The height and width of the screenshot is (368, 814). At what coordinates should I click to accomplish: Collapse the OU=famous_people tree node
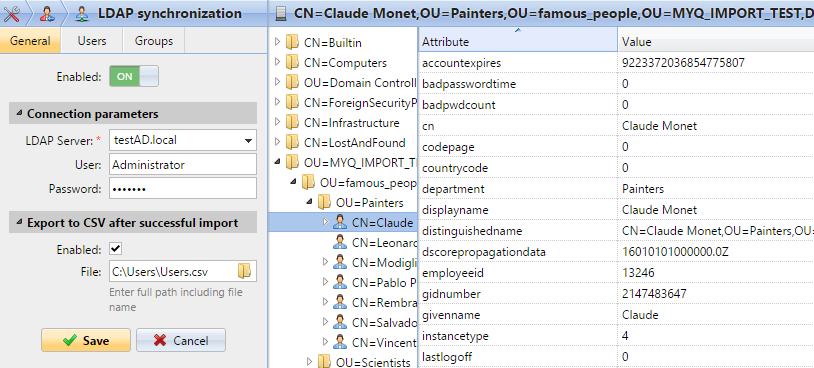(293, 182)
